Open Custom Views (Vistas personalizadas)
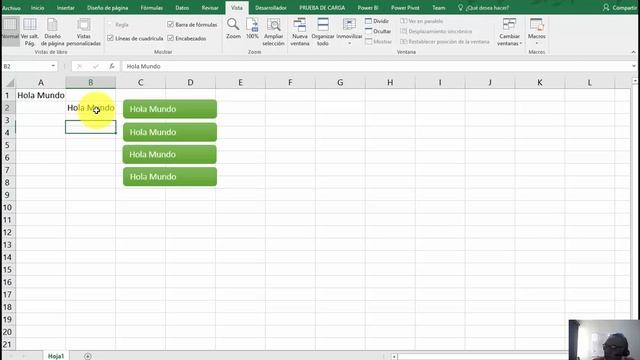Screen dimensions: 640x360 pyautogui.click(x=83, y=32)
